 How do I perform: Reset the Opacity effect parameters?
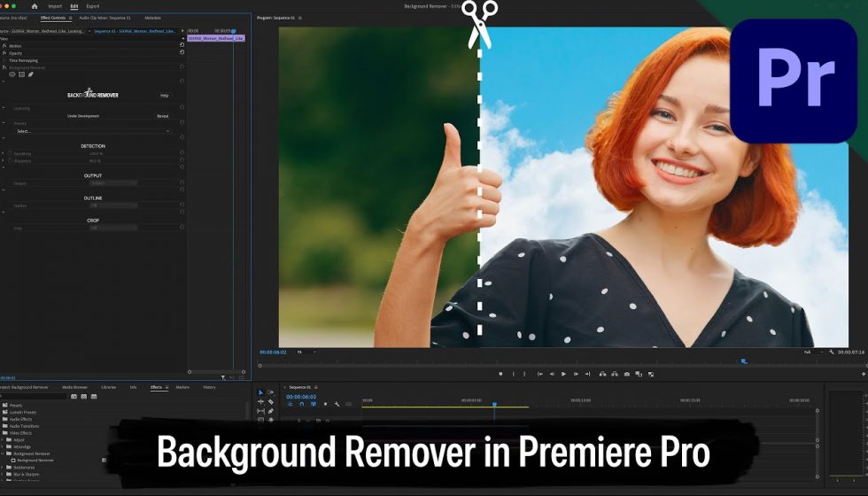tap(182, 52)
